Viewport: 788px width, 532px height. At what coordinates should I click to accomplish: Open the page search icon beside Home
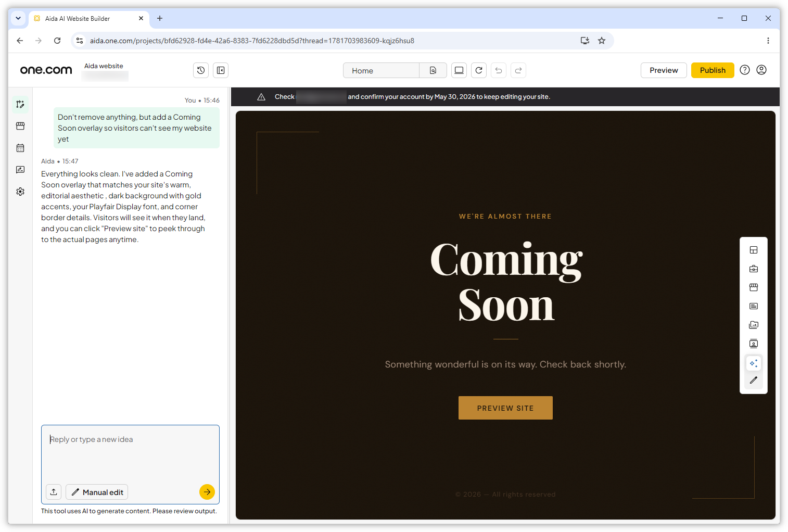click(433, 70)
